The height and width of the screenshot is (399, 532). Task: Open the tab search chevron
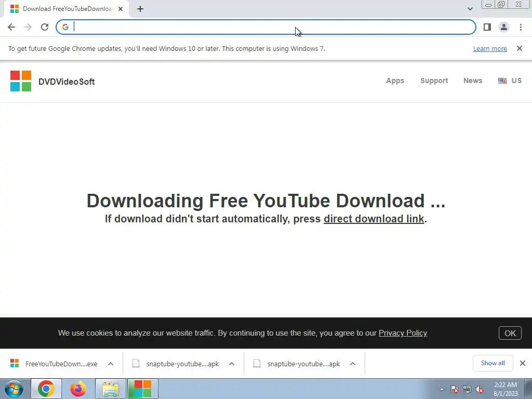point(470,9)
